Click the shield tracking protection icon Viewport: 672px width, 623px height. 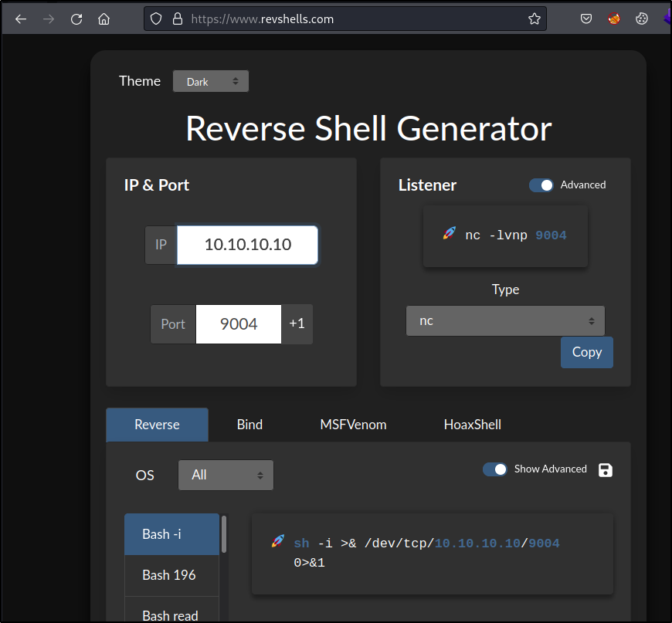pos(156,19)
